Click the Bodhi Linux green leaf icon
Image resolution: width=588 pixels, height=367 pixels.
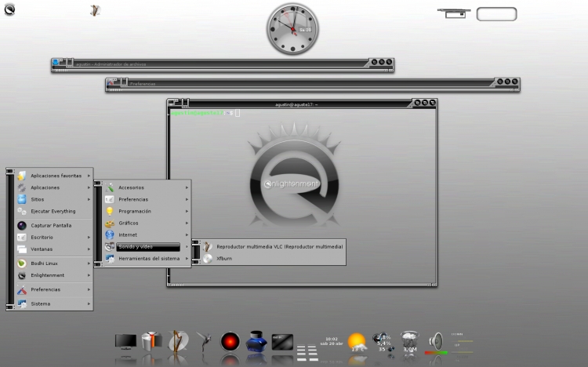22,263
